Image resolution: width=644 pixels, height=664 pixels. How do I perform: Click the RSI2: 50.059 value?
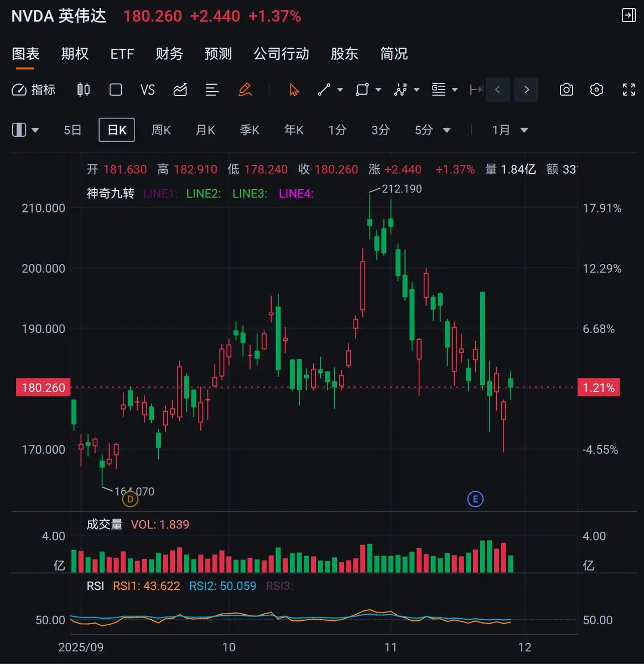pyautogui.click(x=223, y=585)
